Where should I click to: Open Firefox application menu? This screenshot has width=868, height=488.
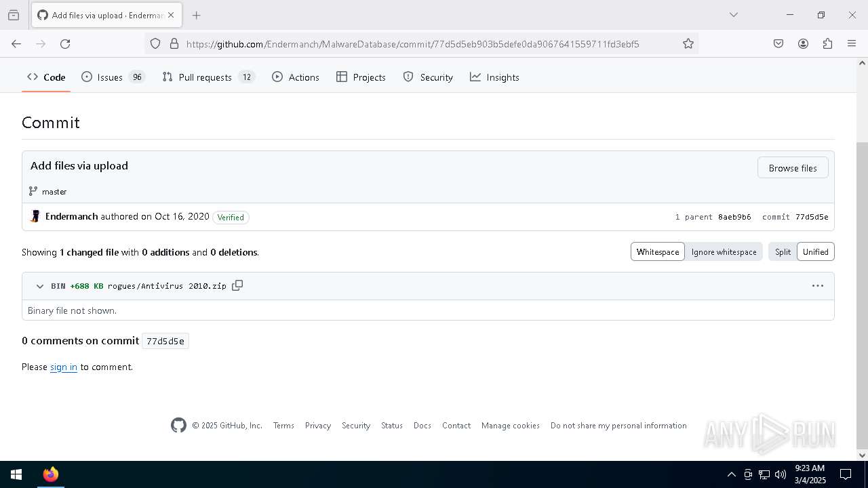852,44
